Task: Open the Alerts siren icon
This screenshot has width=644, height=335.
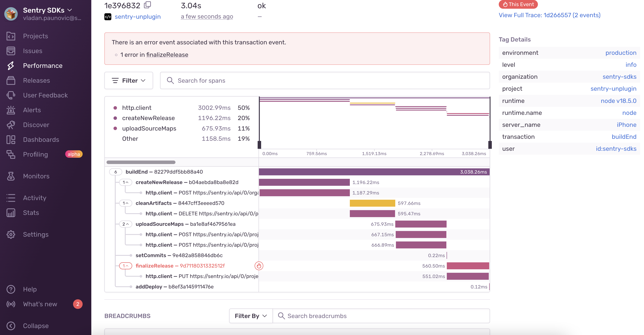Action: (x=11, y=110)
